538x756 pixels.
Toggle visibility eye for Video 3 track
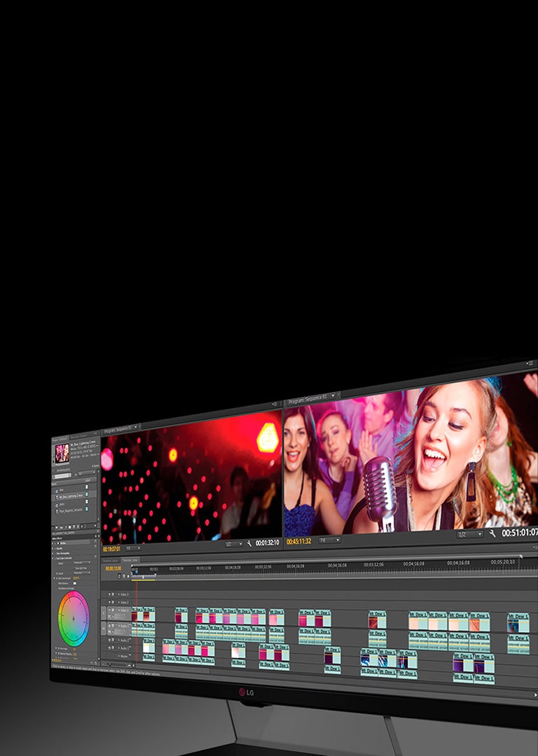coord(111,594)
